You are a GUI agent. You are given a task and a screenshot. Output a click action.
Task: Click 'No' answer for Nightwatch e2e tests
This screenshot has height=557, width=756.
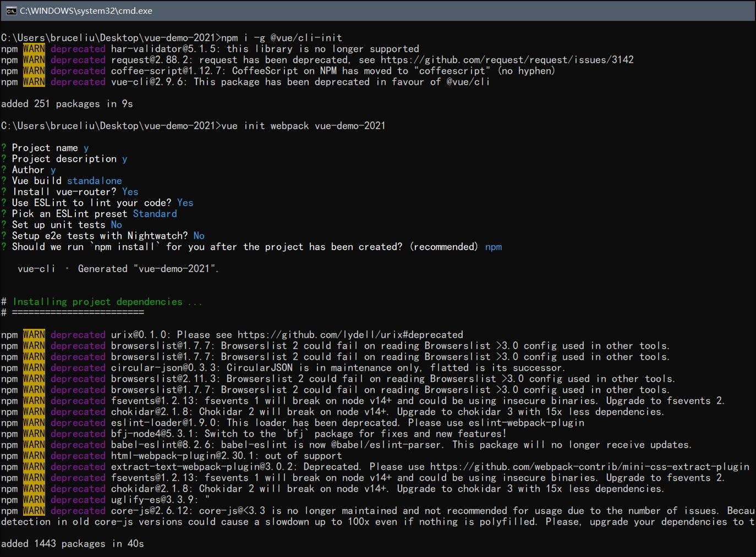click(x=199, y=236)
